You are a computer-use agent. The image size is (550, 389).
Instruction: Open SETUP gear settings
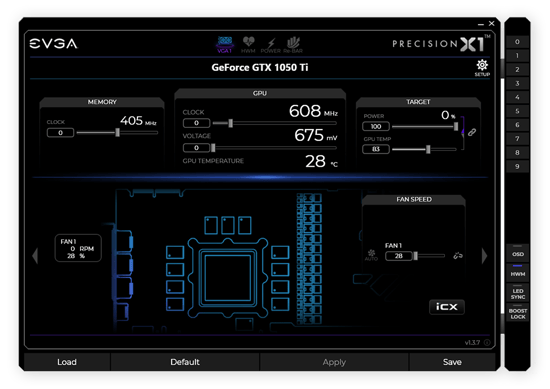pyautogui.click(x=482, y=68)
